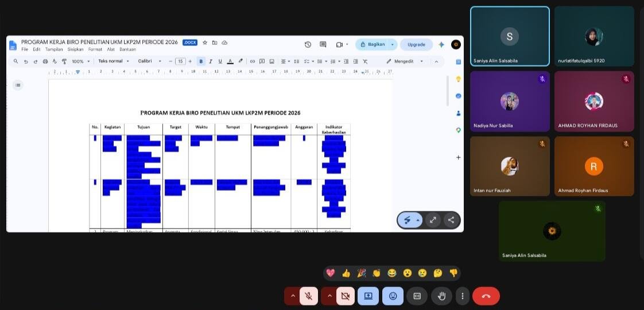Open the Maps side panel icon
This screenshot has height=310, width=644.
(x=459, y=130)
